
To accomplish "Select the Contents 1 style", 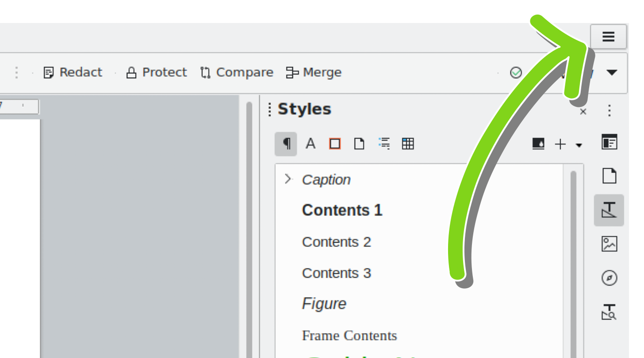I will coord(342,210).
